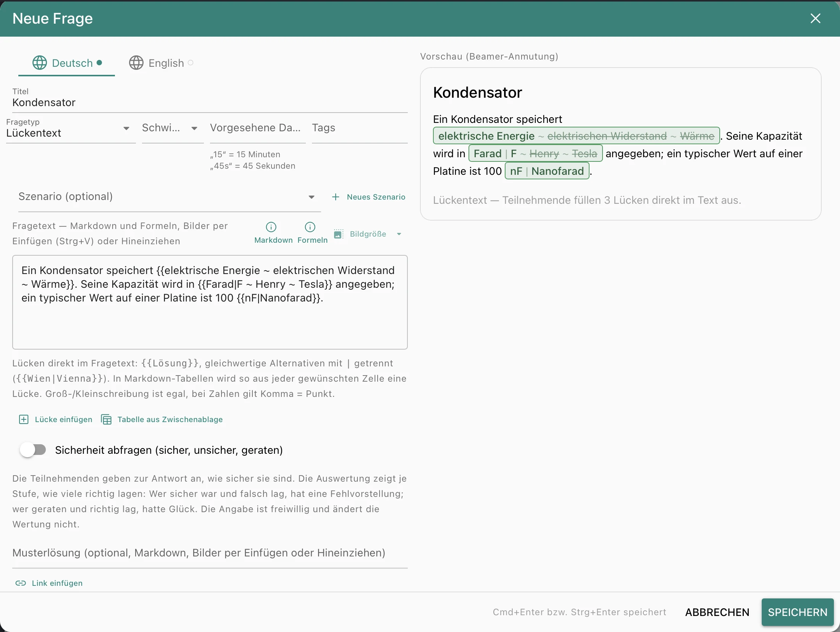Image resolution: width=840 pixels, height=632 pixels.
Task: Open the Formeln info help icon
Action: pos(310,227)
